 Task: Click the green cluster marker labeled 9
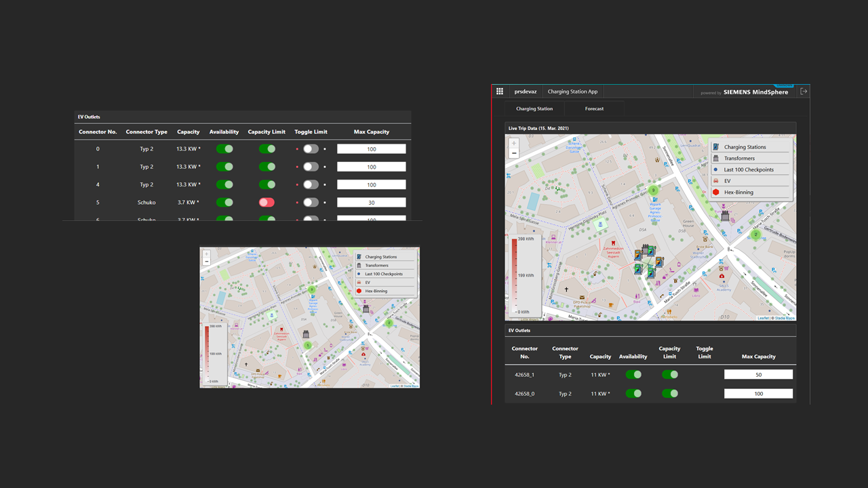pyautogui.click(x=653, y=190)
